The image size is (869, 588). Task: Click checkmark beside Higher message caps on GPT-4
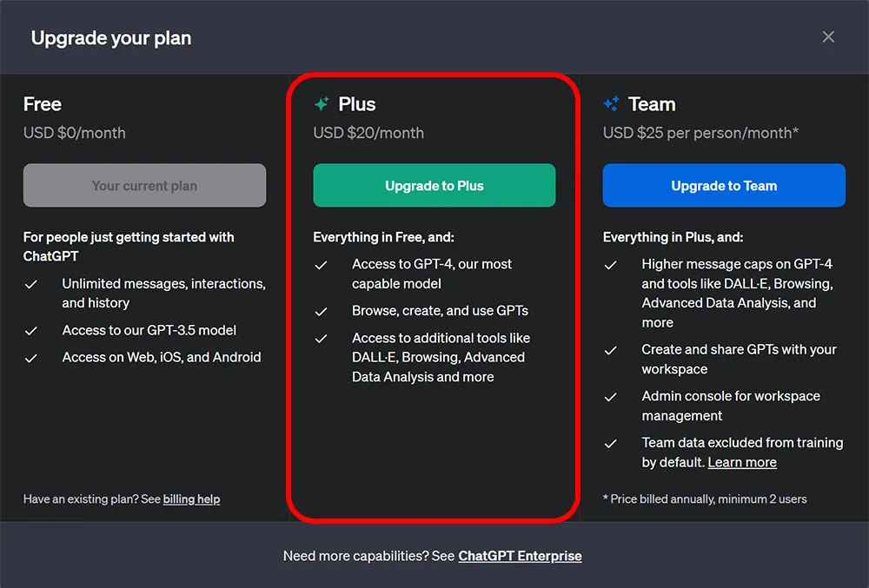(611, 265)
